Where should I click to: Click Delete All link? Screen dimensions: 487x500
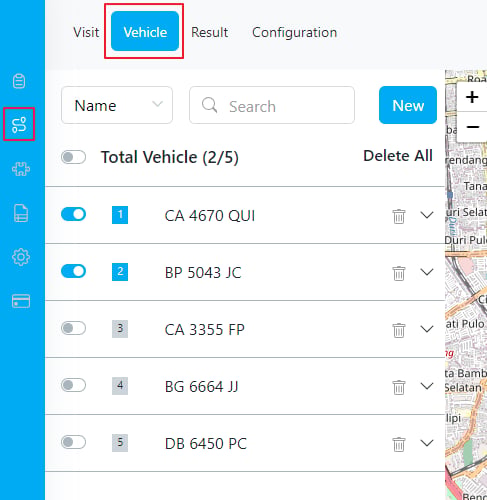coord(398,156)
